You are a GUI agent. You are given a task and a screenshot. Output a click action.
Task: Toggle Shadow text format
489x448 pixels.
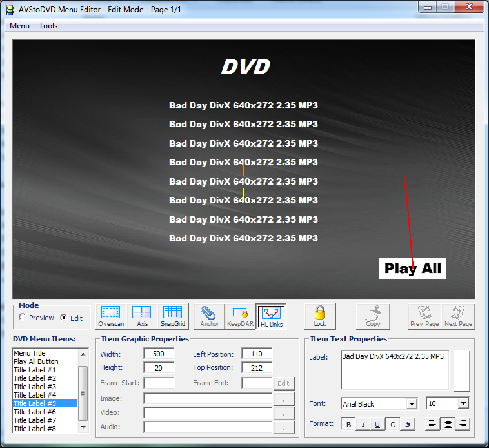pos(408,424)
